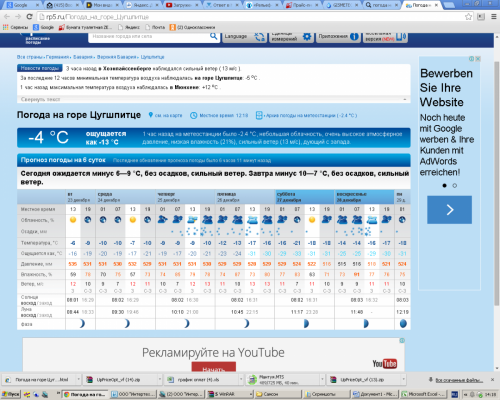Click the Новости погоды label
The width and height of the screenshot is (500, 400).
[x=40, y=68]
